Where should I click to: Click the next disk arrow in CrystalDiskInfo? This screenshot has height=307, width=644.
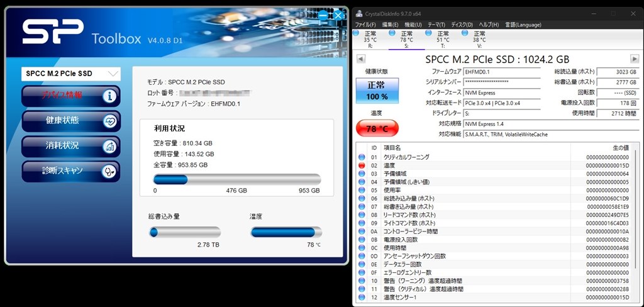[x=635, y=59]
